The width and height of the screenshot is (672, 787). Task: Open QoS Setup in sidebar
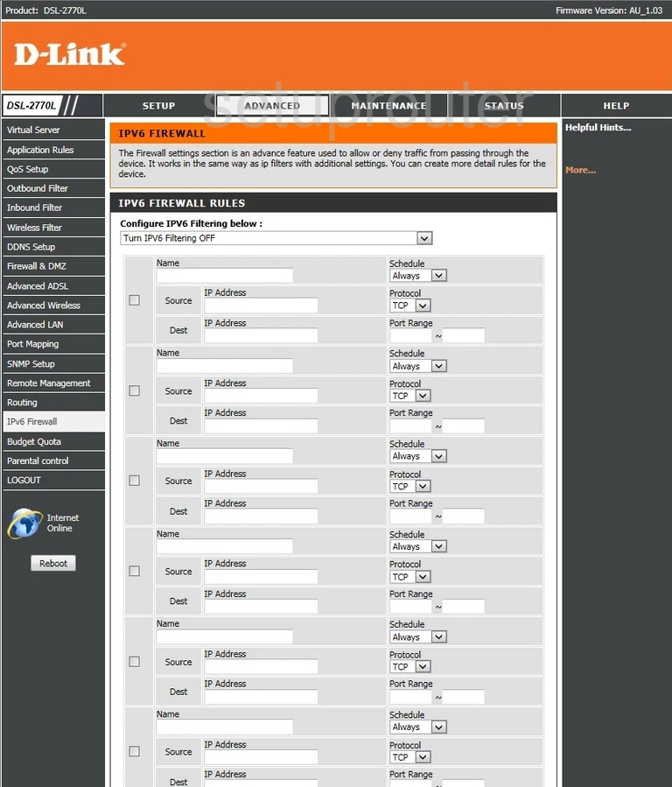[x=53, y=169]
